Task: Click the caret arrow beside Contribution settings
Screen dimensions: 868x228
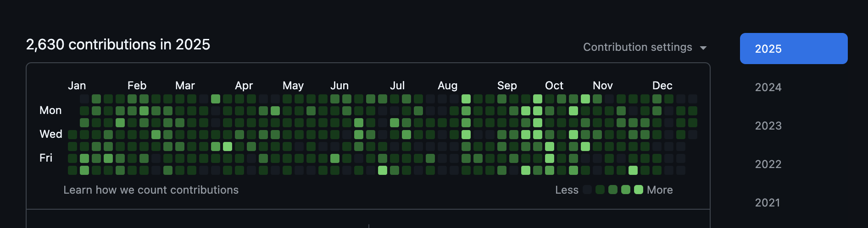Action: 703,48
